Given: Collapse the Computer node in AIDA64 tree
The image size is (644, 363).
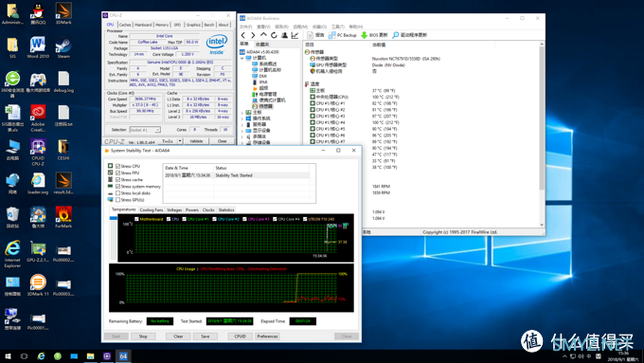Looking at the screenshot, I should click(x=241, y=59).
